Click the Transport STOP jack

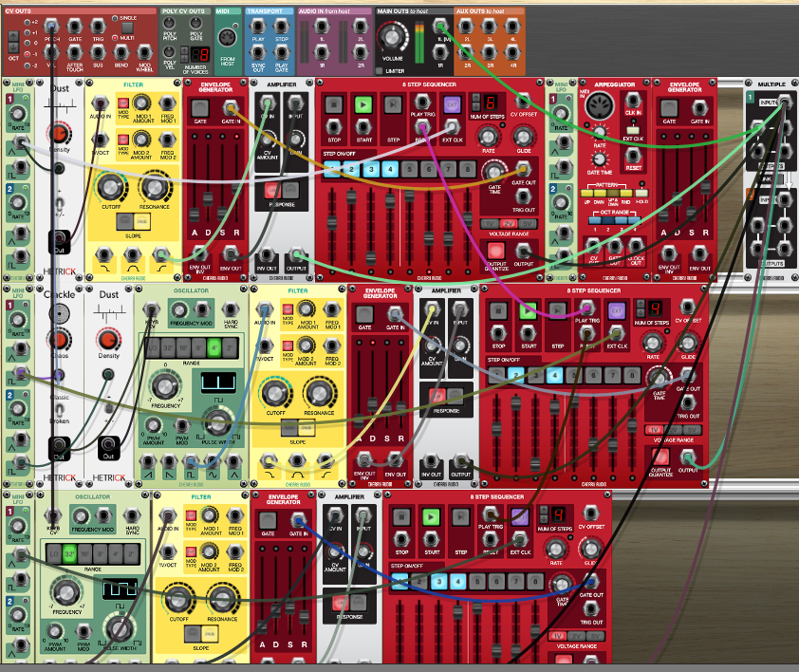[281, 26]
